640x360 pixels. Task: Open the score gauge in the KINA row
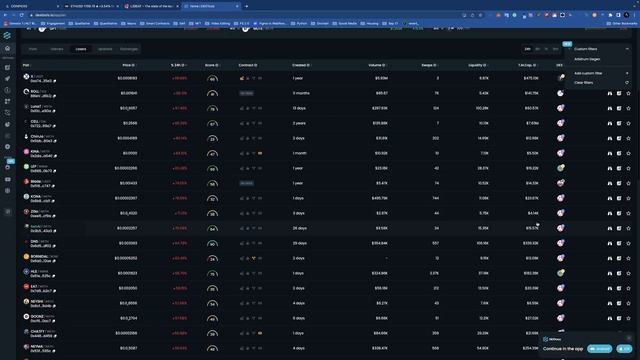(x=212, y=153)
